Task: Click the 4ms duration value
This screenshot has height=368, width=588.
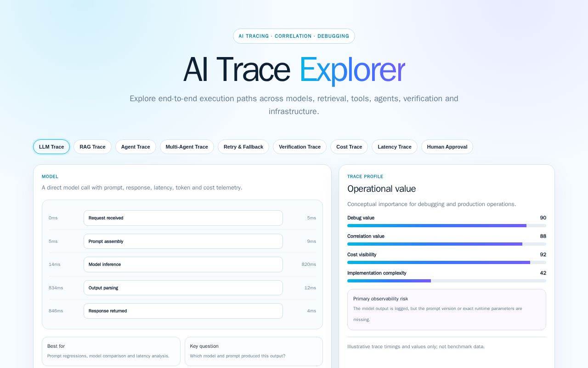Action: (x=311, y=311)
